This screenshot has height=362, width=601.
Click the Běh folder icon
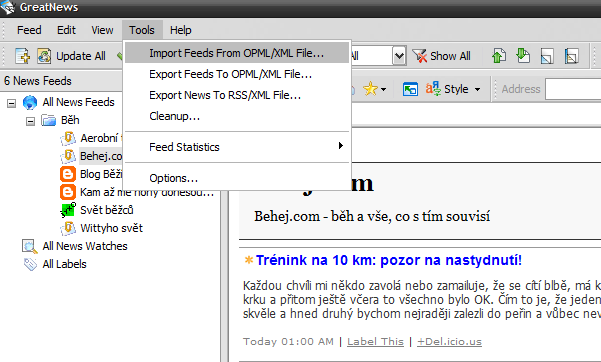tap(49, 120)
